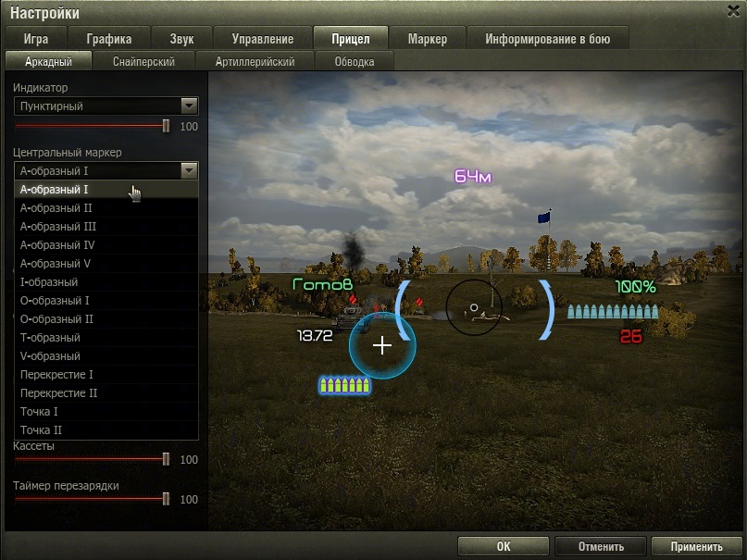Screen dimensions: 747x560
Task: Switch to Информирование в бою tab
Action: pos(547,39)
